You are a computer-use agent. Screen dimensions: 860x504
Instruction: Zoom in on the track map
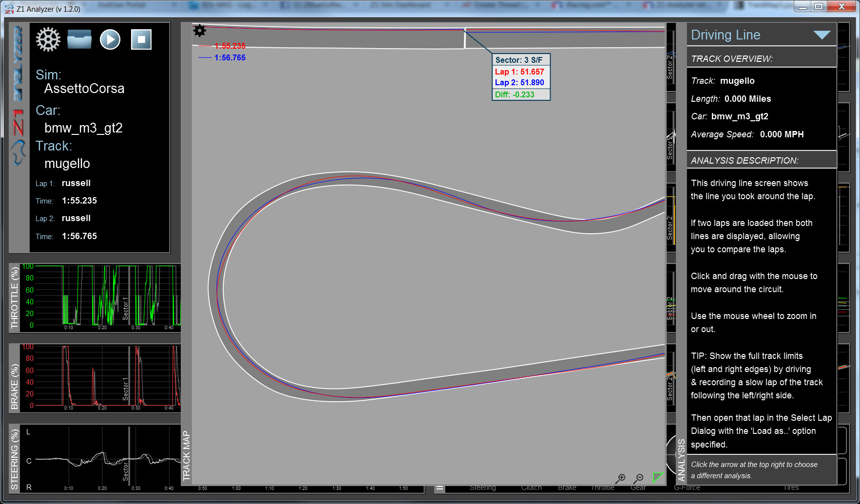point(620,479)
